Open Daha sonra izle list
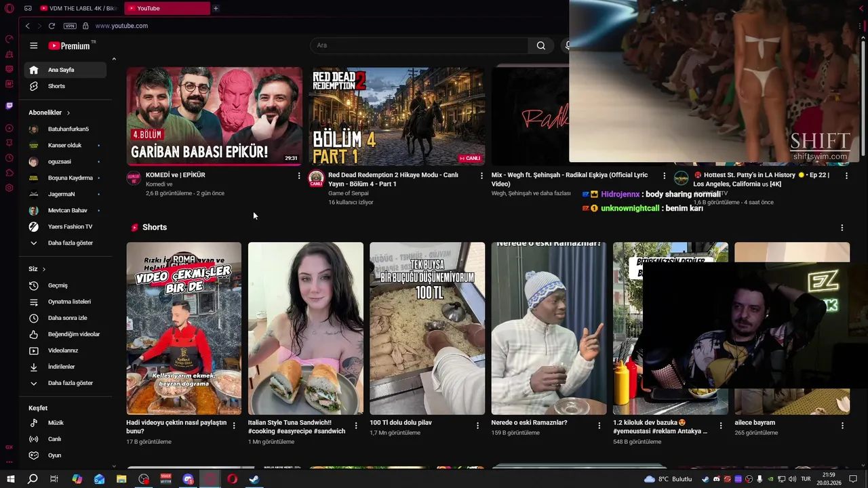 [x=65, y=318]
